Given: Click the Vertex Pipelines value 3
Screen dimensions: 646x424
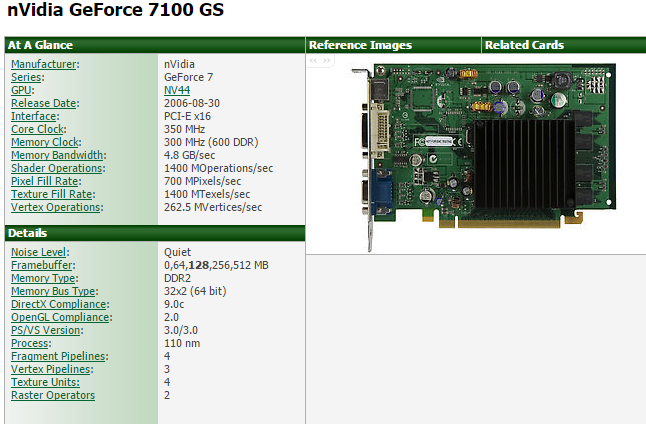Looking at the screenshot, I should tap(167, 369).
